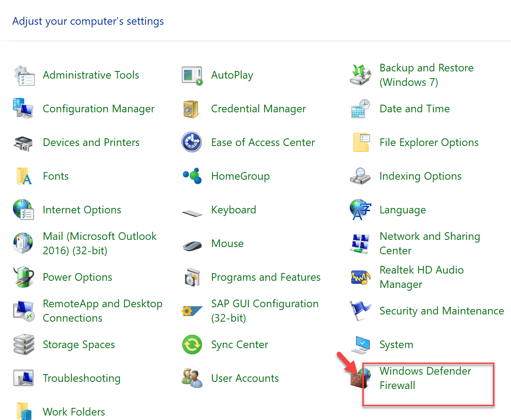511x420 pixels.
Task: Click the Devices and Printers icon
Action: point(24,143)
